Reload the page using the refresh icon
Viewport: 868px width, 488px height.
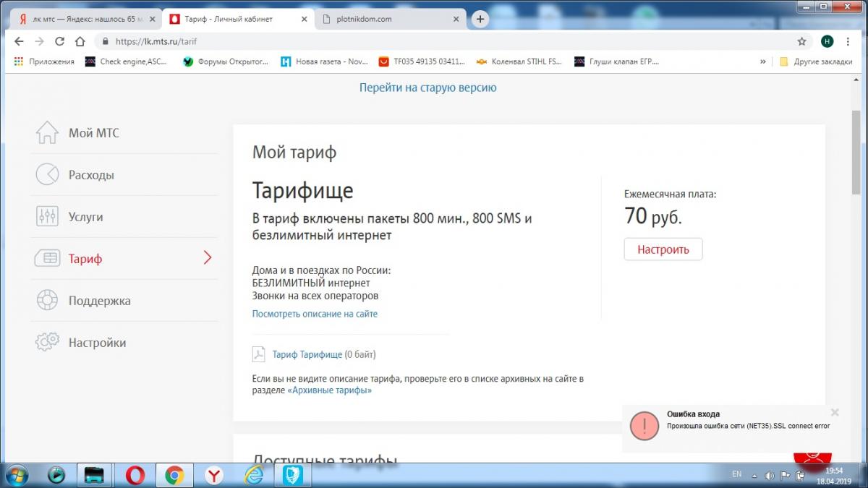tap(60, 41)
